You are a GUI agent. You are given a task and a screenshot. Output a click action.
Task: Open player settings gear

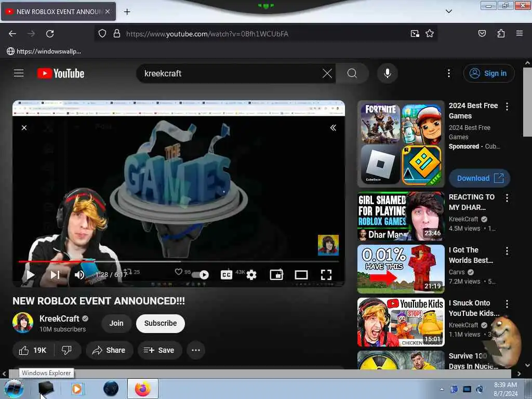point(251,275)
